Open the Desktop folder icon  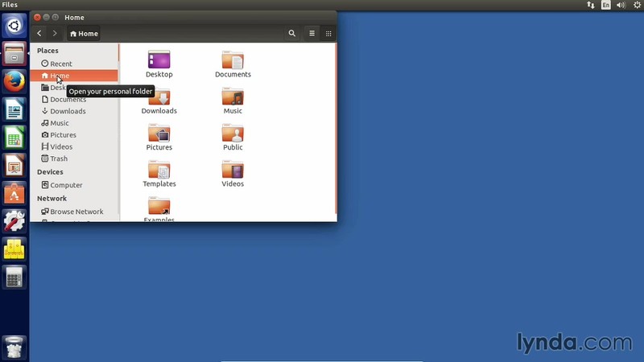tap(159, 60)
